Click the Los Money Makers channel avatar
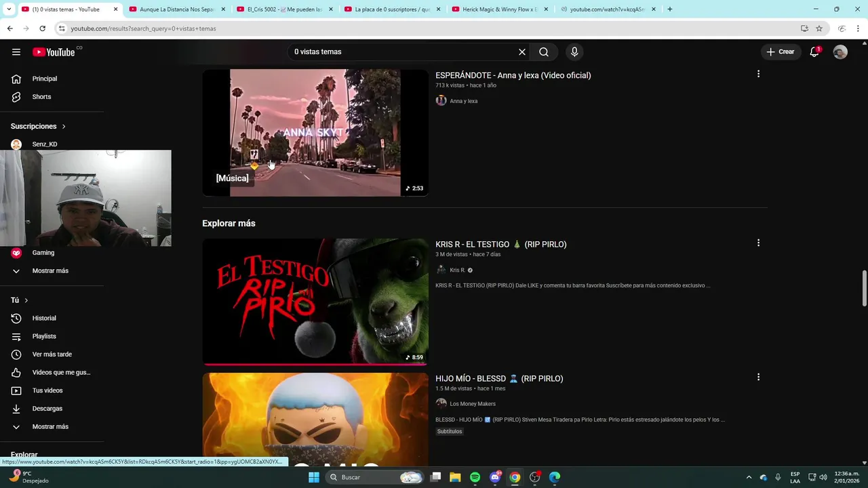 pos(441,403)
